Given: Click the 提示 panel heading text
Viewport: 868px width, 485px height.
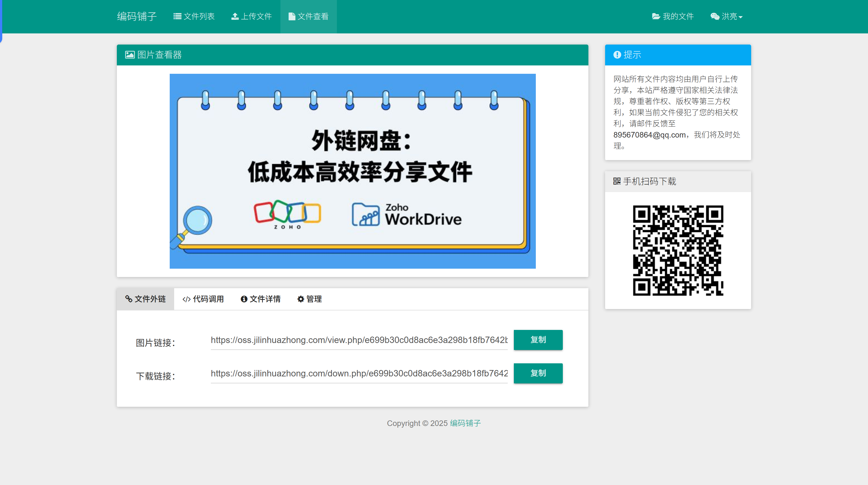Looking at the screenshot, I should (632, 55).
